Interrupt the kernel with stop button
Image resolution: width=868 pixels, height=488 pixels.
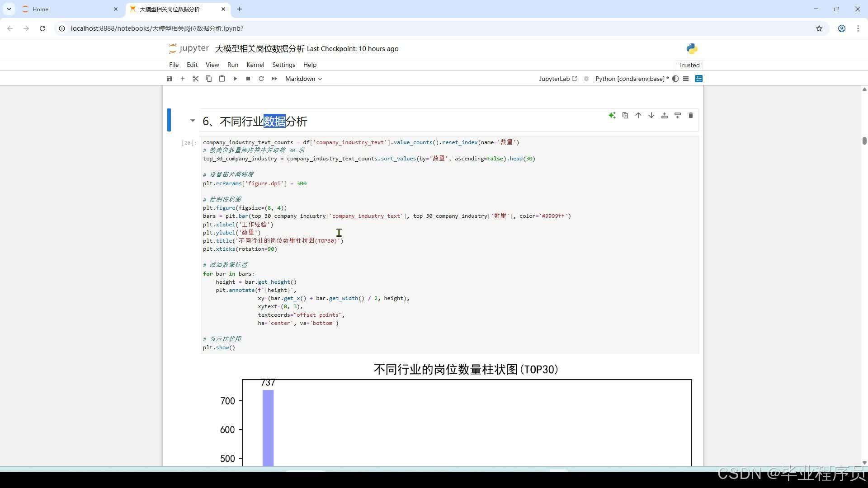pos(248,79)
